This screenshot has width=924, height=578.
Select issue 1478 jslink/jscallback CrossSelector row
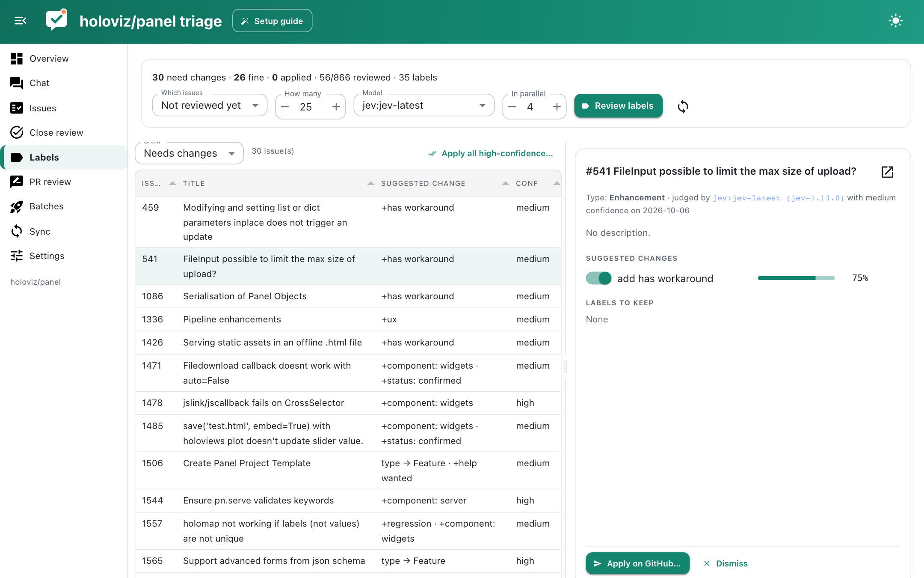click(348, 403)
